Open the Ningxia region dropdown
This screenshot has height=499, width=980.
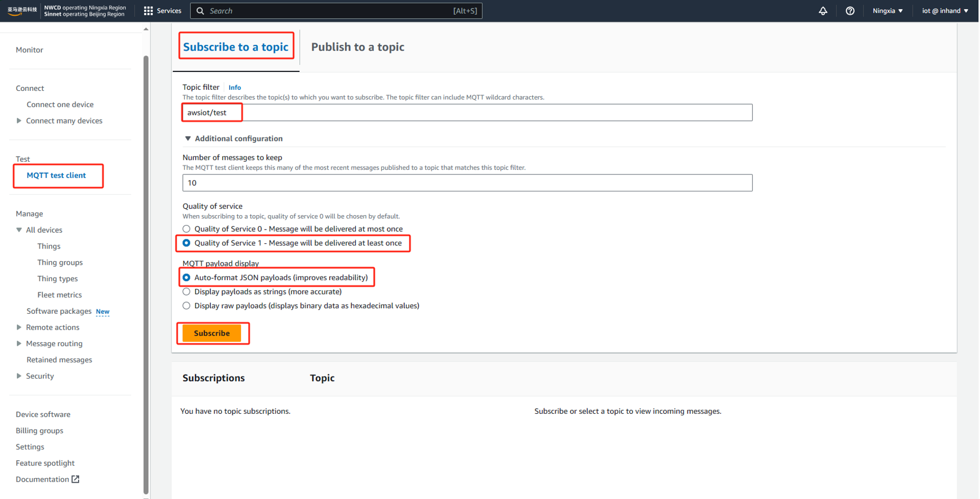[888, 11]
